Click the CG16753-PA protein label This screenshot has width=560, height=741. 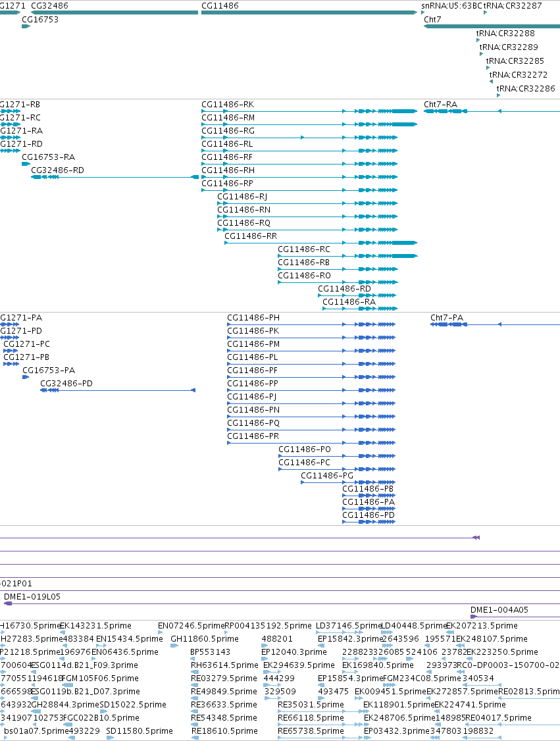(49, 371)
